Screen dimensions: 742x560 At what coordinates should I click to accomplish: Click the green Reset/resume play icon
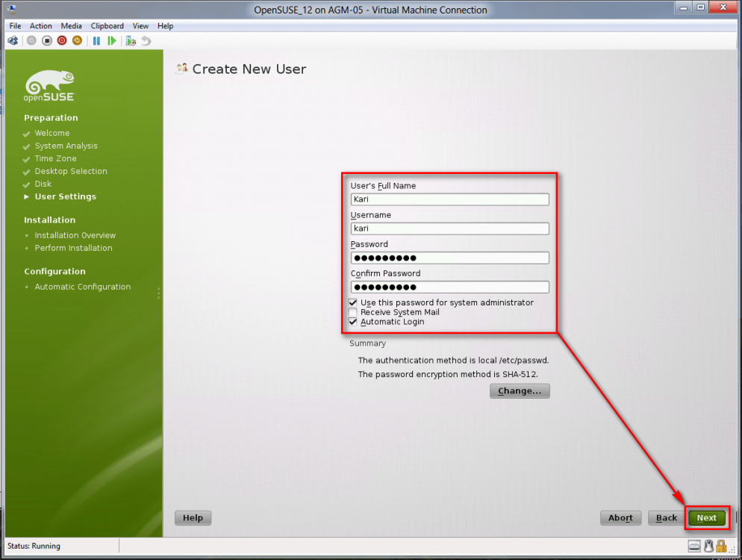pyautogui.click(x=112, y=41)
